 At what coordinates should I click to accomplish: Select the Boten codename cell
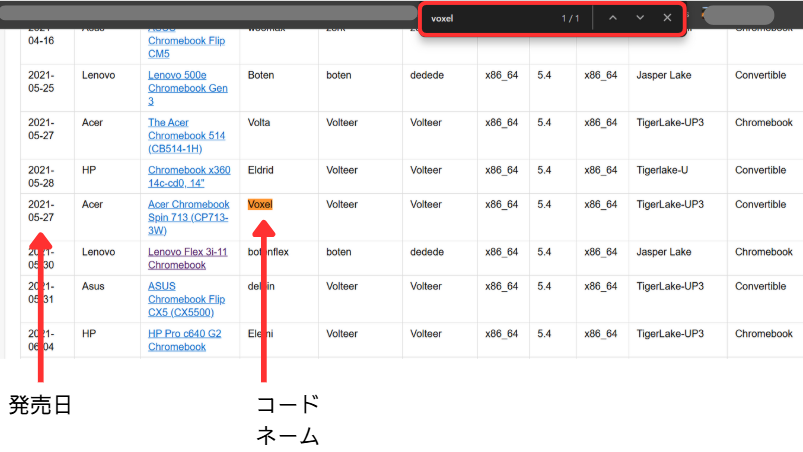pos(261,75)
